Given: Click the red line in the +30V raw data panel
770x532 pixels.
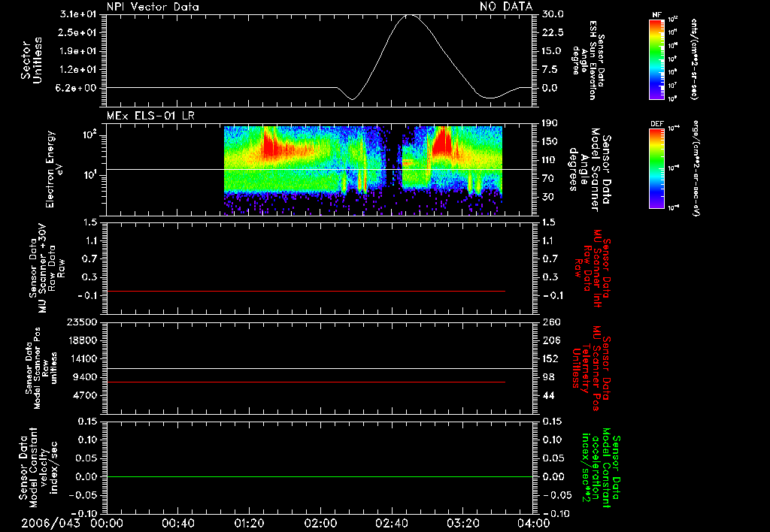Looking at the screenshot, I should tap(305, 291).
